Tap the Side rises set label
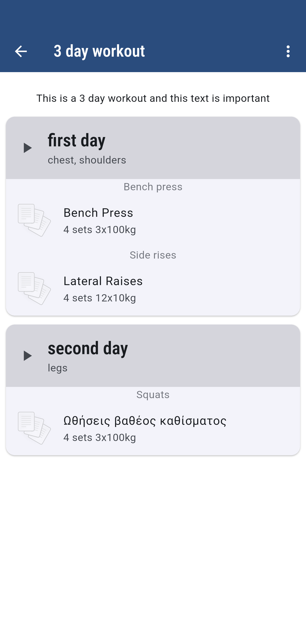Screen dimensions: 306x644 (153, 255)
